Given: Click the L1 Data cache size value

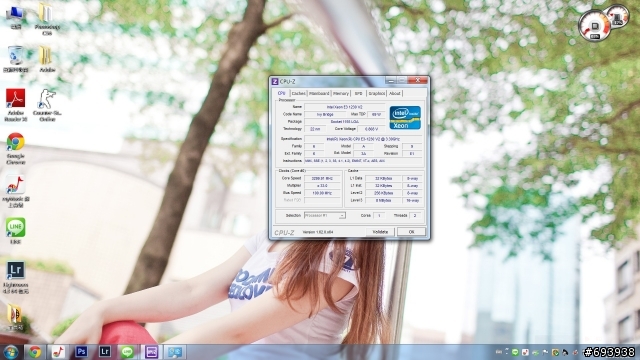Looking at the screenshot, I should [x=383, y=178].
